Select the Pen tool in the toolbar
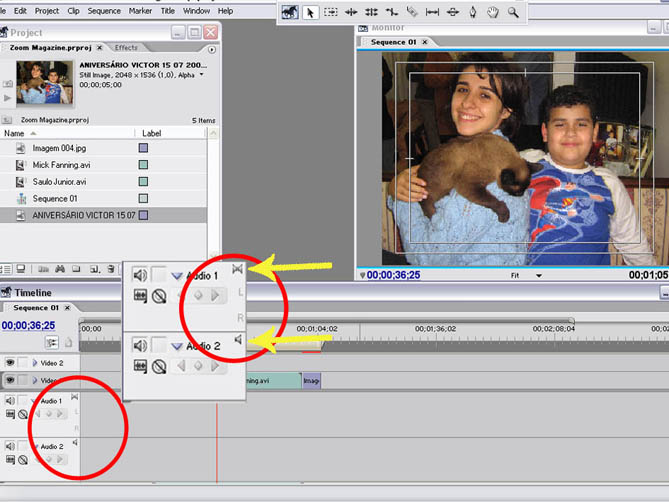 coord(472,13)
